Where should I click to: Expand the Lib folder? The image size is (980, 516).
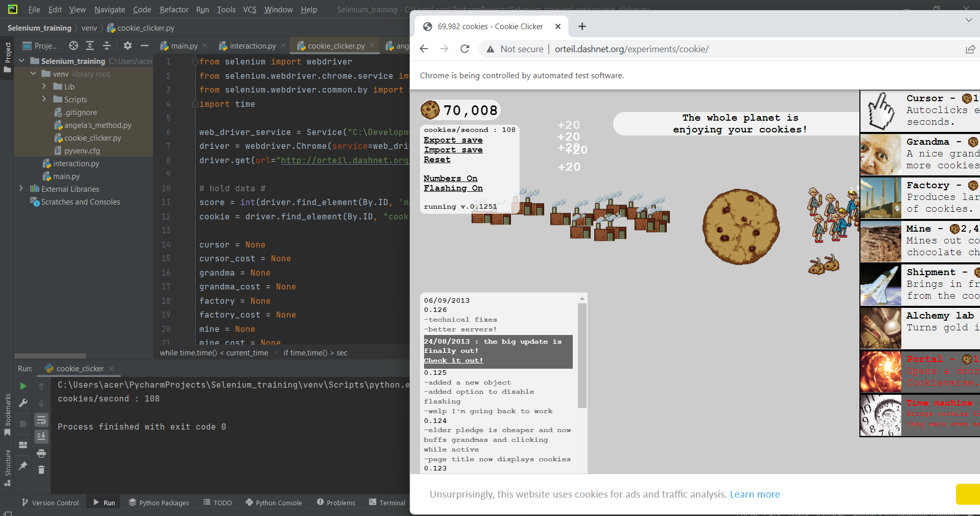point(44,86)
